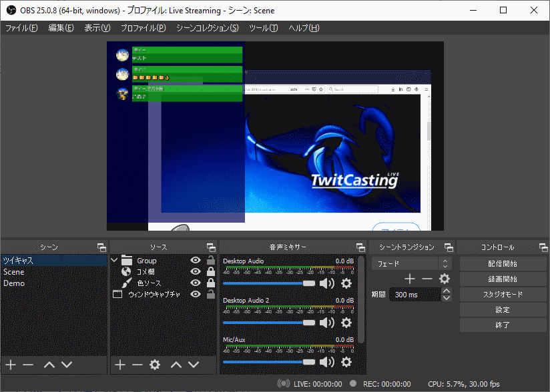The height and width of the screenshot is (392, 550).
Task: Remove selected source with minus icon
Action: (x=137, y=365)
